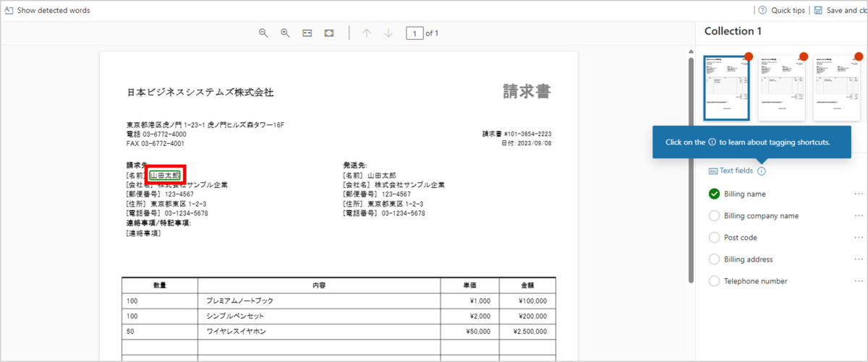The height and width of the screenshot is (362, 868).
Task: Click the fit to page icon
Action: (x=329, y=33)
